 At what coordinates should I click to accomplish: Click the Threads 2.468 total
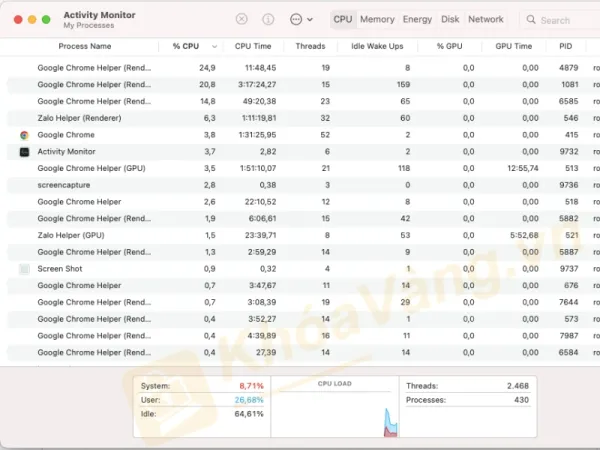click(x=518, y=386)
